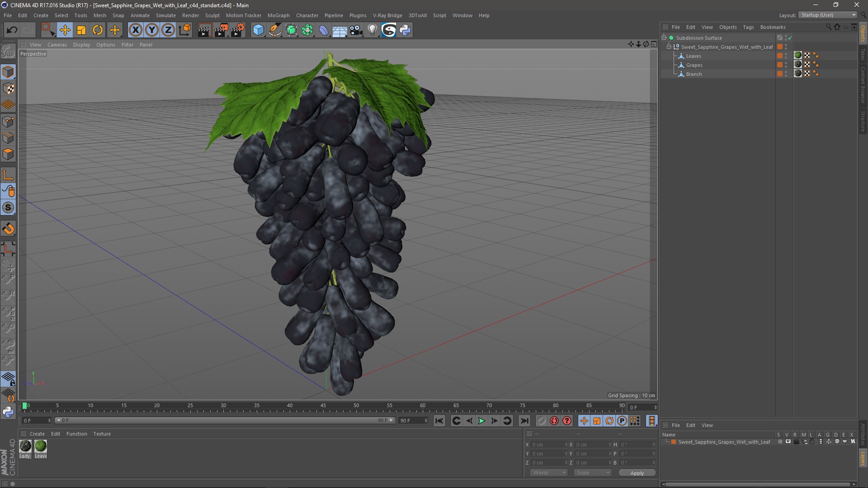Toggle the position keyframe icon
The height and width of the screenshot is (488, 868).
[x=584, y=421]
